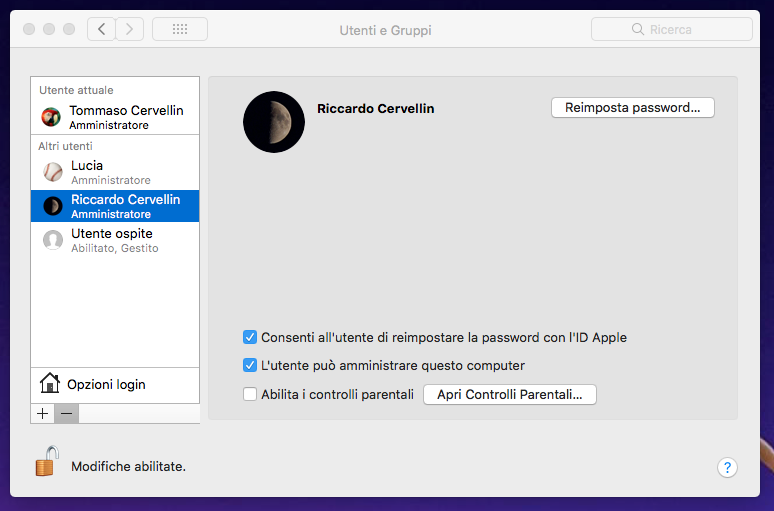The height and width of the screenshot is (511, 774).
Task: Remove the selected user with the minus button
Action: pyautogui.click(x=67, y=413)
